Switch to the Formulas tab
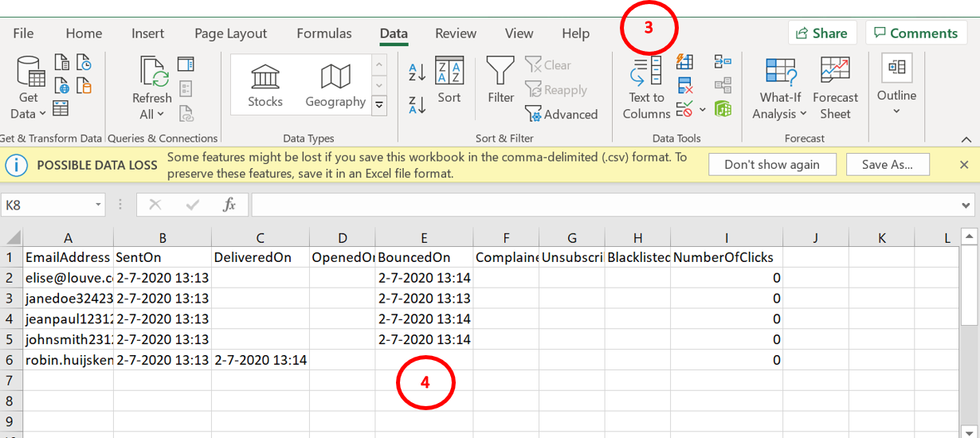Viewport: 980px width, 438px height. 323,33
